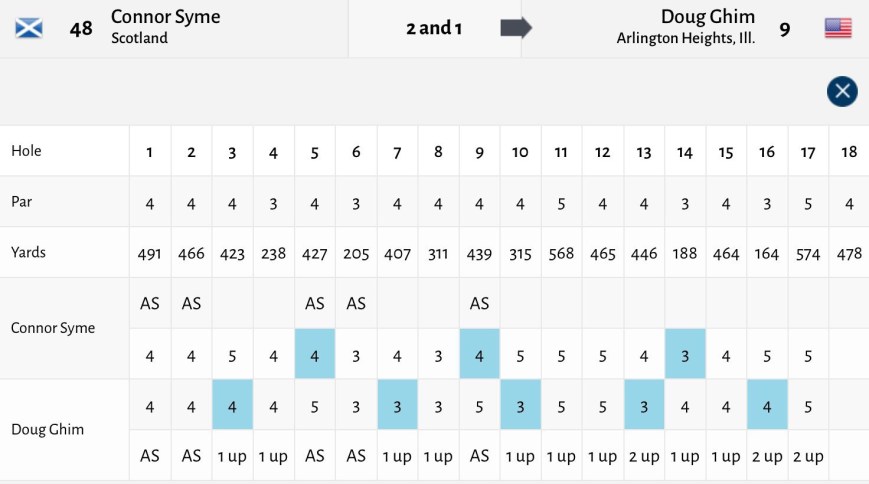The width and height of the screenshot is (869, 484).
Task: Click the 574 yards value for hole 17
Action: [808, 253]
